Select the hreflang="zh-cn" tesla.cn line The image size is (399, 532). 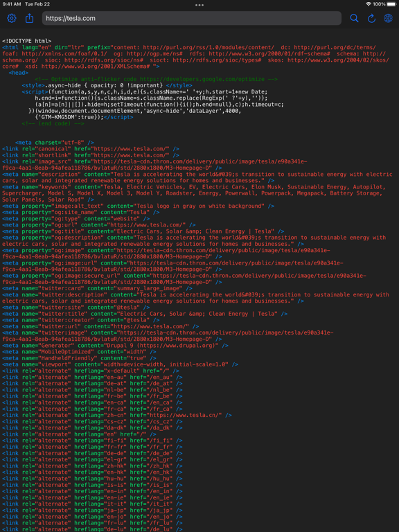click(117, 415)
